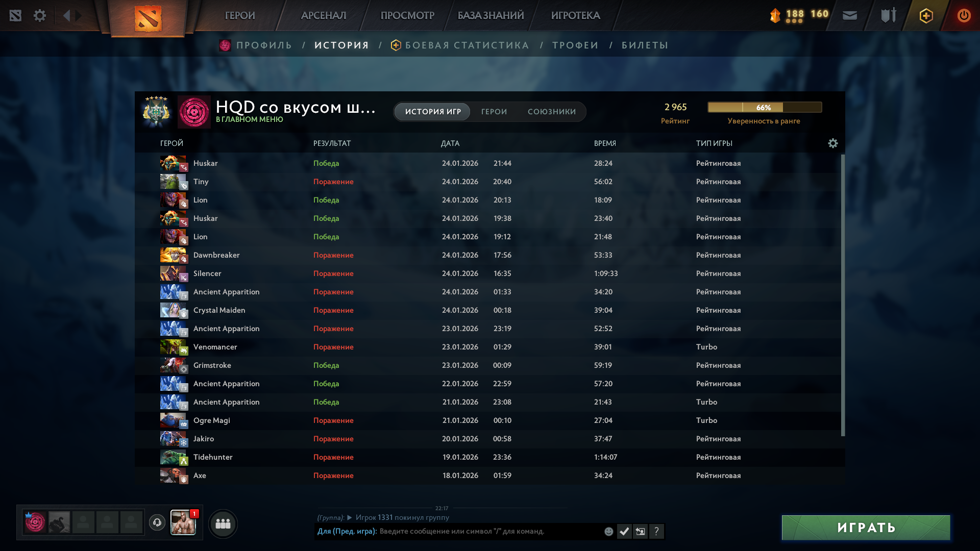Open match history table settings gear

click(832, 143)
